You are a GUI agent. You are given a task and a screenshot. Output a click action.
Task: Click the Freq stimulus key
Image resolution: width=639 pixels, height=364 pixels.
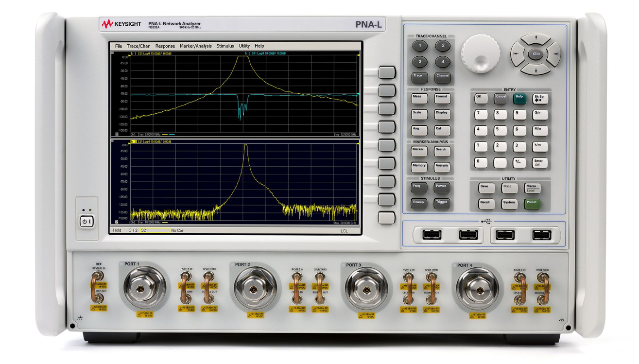click(418, 188)
